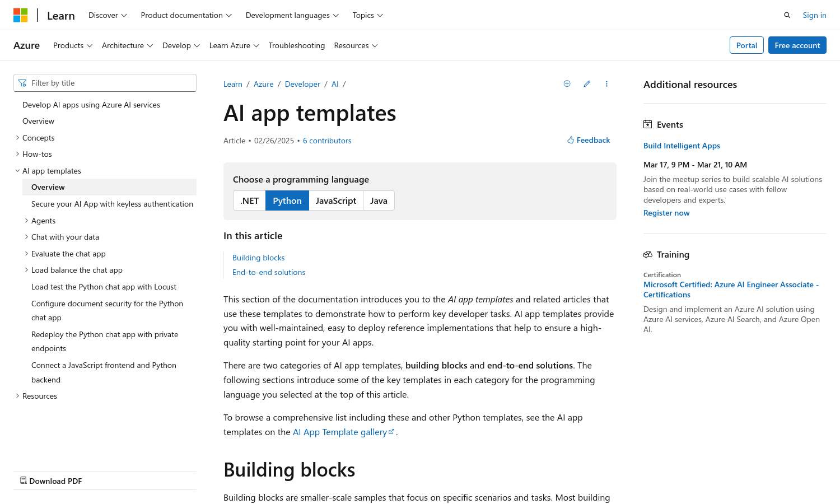Image resolution: width=840 pixels, height=504 pixels.
Task: Select the .NET language option
Action: (x=249, y=200)
